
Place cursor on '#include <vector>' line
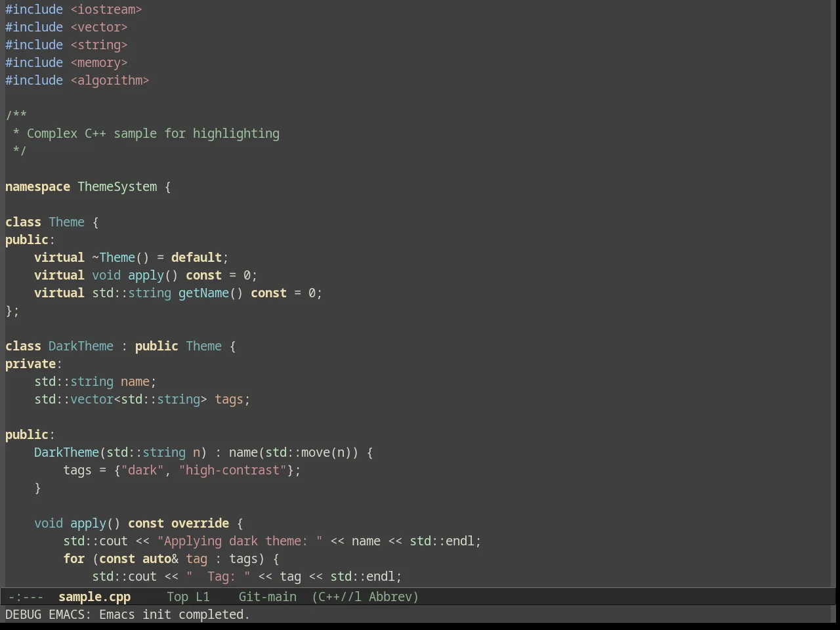coord(66,28)
